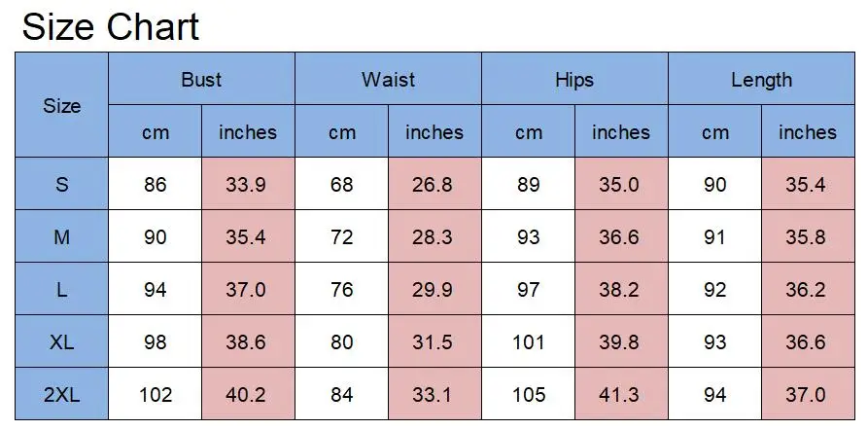Select the L size row label
The image size is (868, 430).
[x=61, y=289]
